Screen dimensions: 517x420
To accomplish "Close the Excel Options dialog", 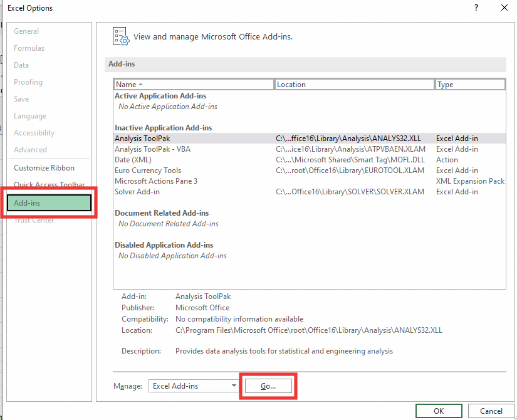I will point(504,8).
